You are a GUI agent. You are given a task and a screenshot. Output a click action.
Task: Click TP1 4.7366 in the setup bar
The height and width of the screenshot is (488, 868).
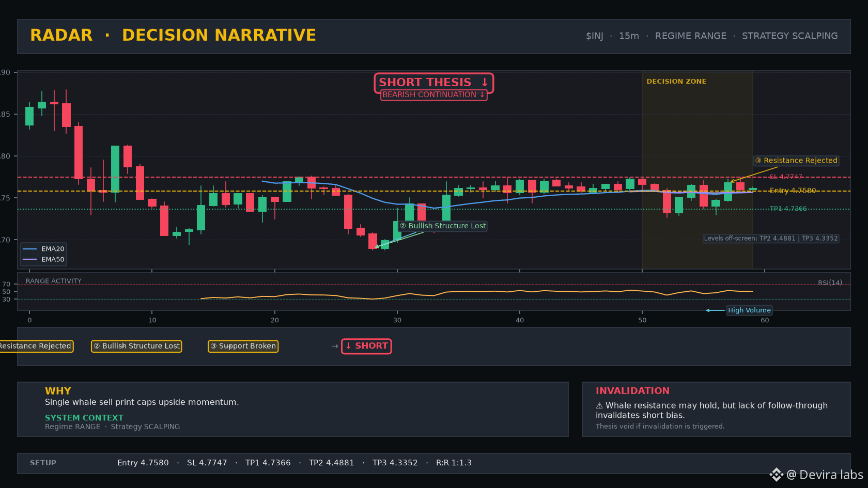pyautogui.click(x=268, y=463)
